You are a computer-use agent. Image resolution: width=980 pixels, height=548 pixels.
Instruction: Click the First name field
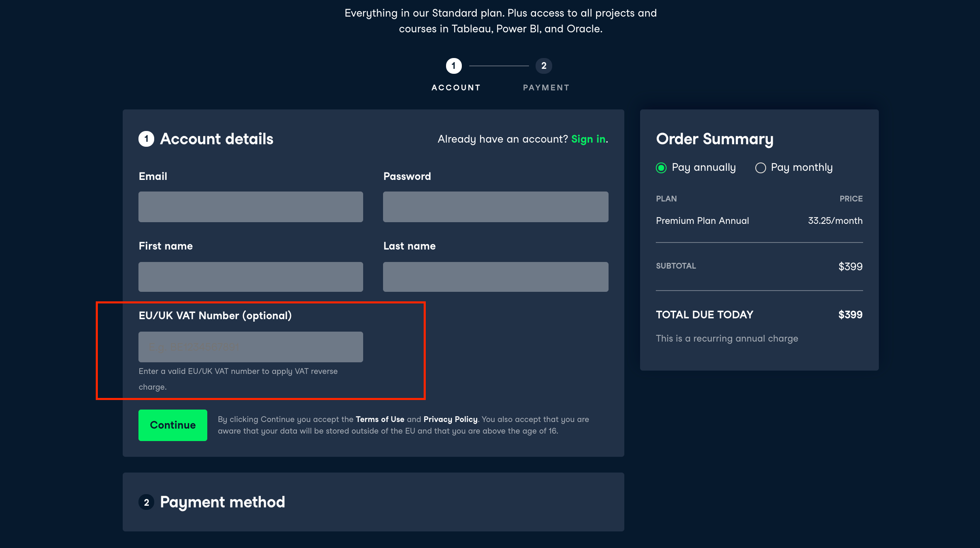(x=251, y=276)
